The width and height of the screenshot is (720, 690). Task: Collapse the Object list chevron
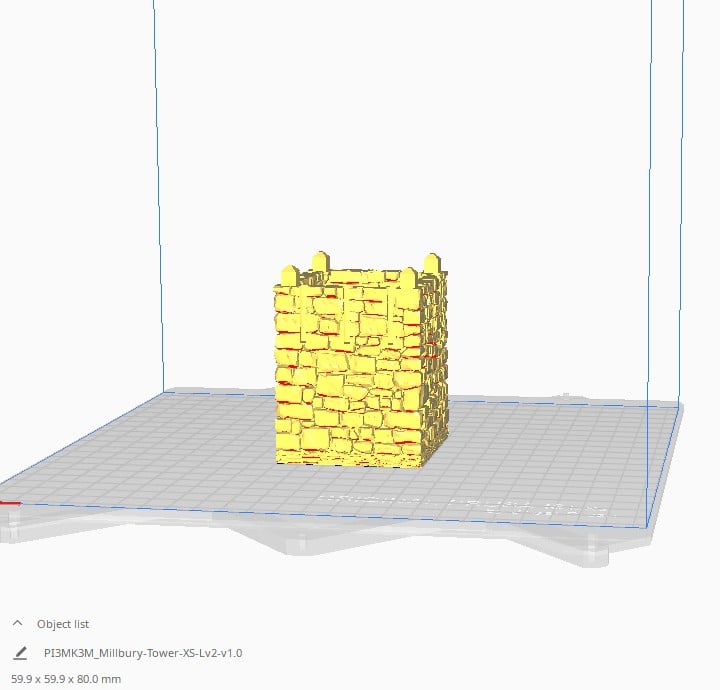point(17,623)
